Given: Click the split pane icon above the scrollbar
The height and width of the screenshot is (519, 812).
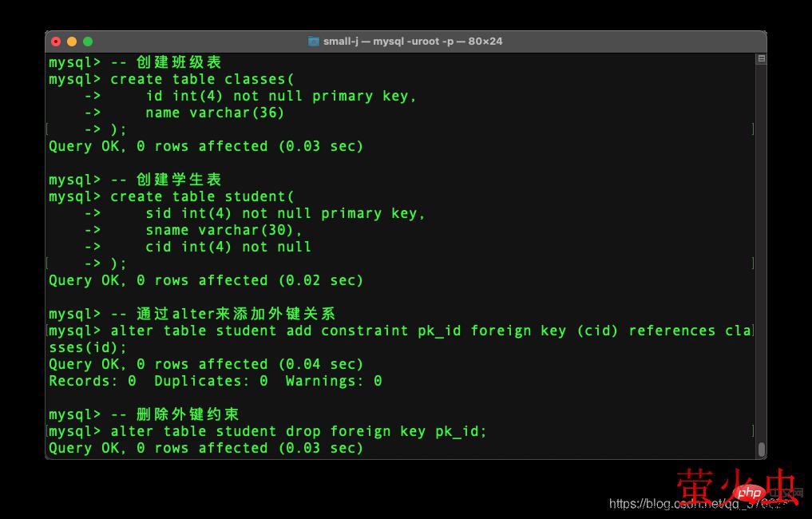Looking at the screenshot, I should 762,59.
